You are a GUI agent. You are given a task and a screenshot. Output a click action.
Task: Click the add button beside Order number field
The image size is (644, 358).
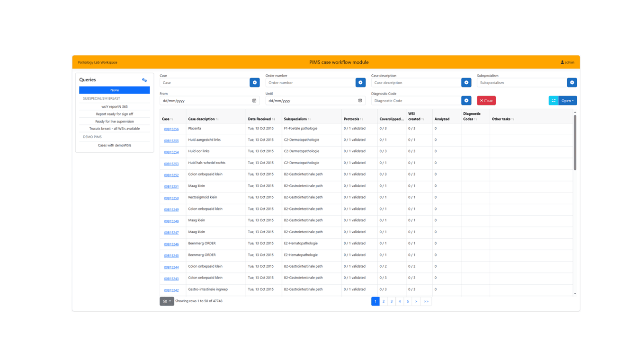point(360,83)
